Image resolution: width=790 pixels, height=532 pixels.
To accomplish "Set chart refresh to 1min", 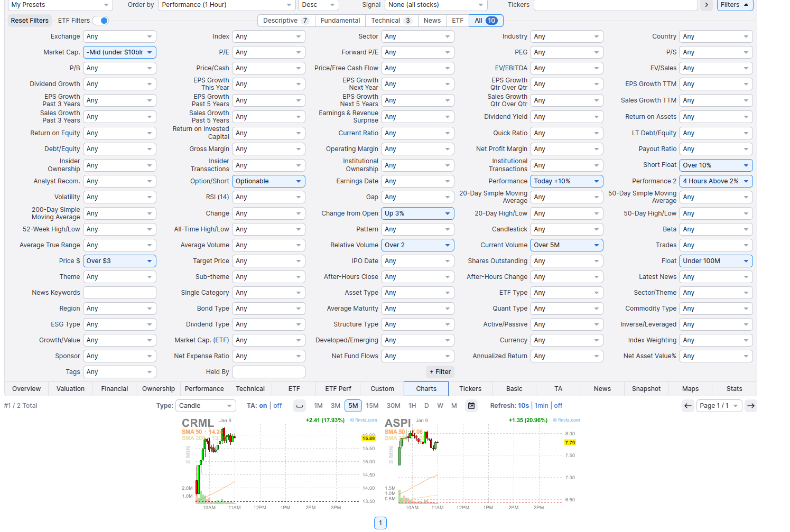I will [x=541, y=406].
